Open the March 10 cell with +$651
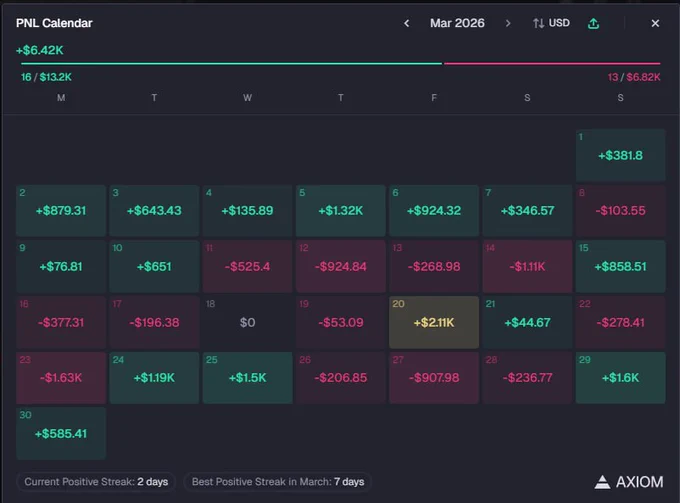 (154, 266)
